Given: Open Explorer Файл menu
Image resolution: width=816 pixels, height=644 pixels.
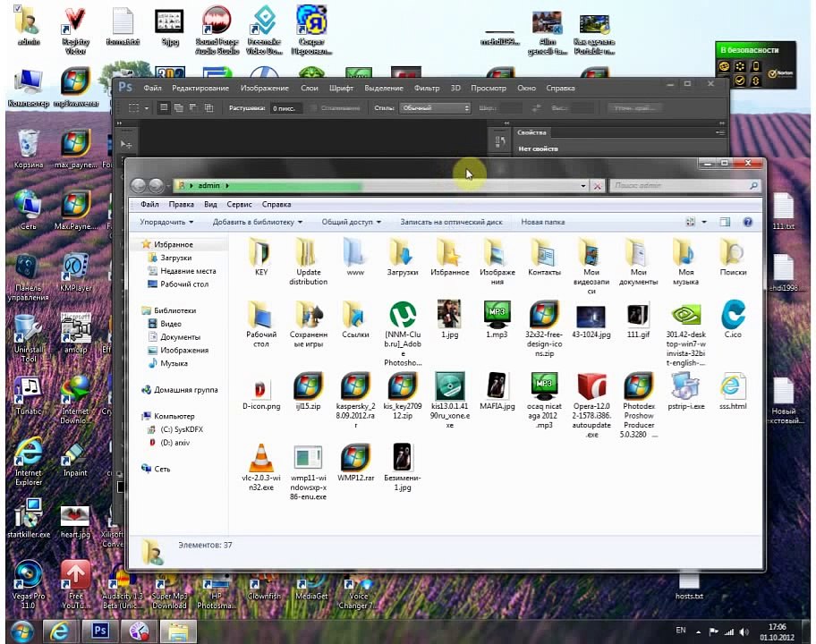Looking at the screenshot, I should point(149,205).
